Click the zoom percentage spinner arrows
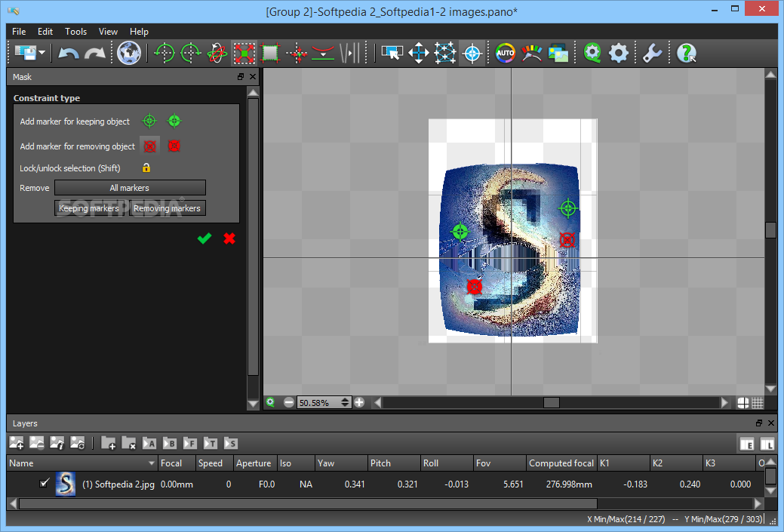Image resolution: width=784 pixels, height=532 pixels. tap(345, 402)
